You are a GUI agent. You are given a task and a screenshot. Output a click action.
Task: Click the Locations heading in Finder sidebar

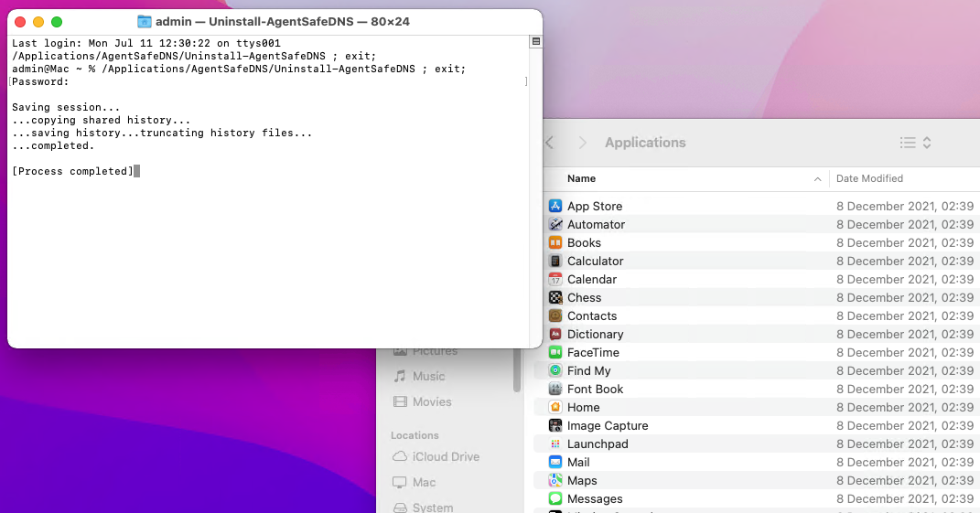point(415,435)
